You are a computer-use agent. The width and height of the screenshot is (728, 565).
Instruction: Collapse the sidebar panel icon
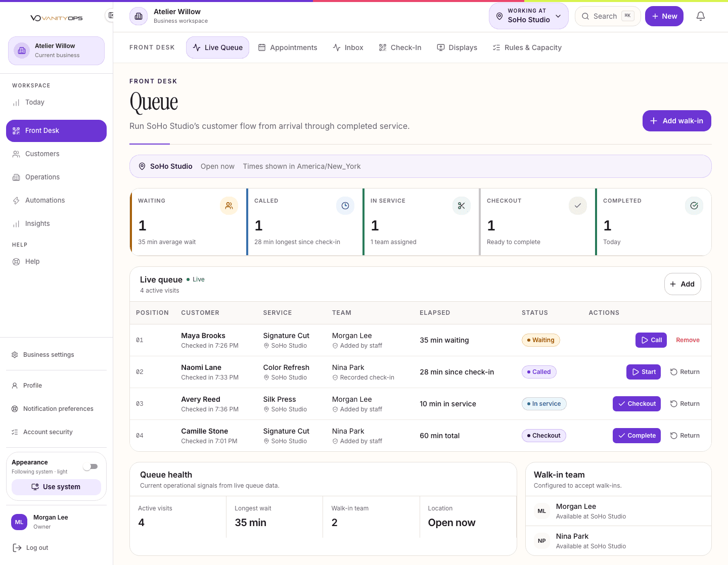tap(110, 16)
